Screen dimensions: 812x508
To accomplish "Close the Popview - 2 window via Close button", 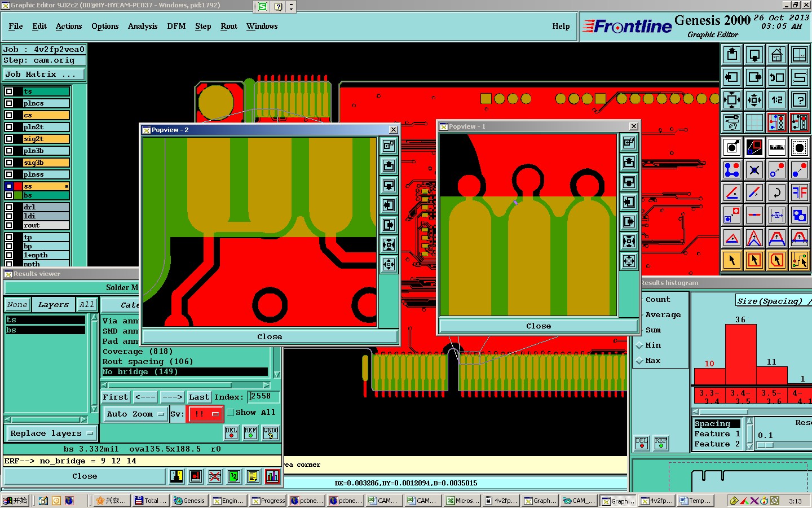I will pyautogui.click(x=270, y=336).
